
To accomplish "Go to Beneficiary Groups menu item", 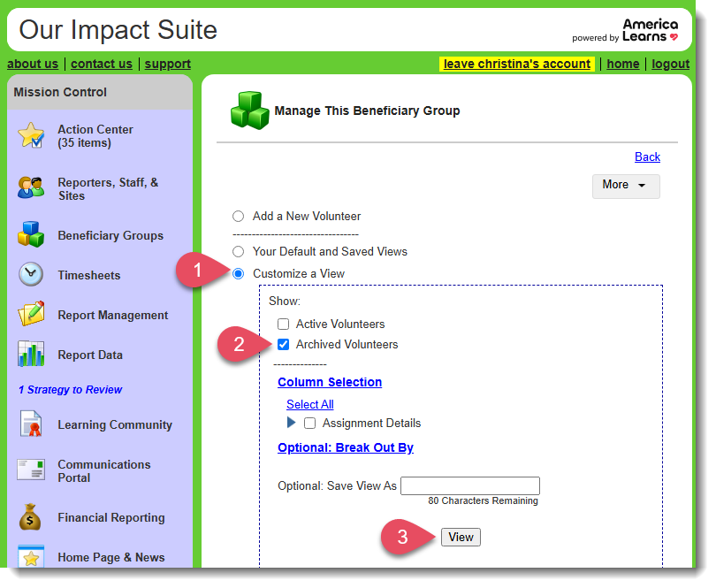I will (110, 236).
